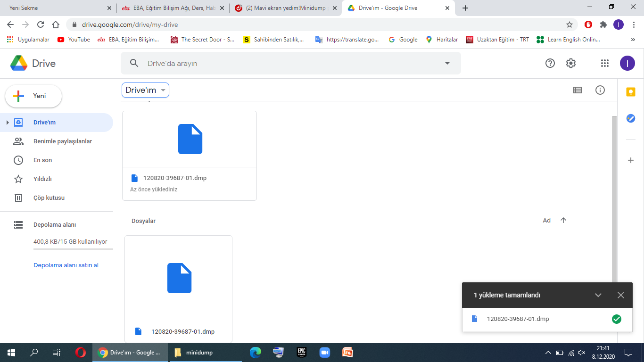This screenshot has width=644, height=362.
Task: Open Çöp kutusu in sidebar
Action: pos(57,198)
